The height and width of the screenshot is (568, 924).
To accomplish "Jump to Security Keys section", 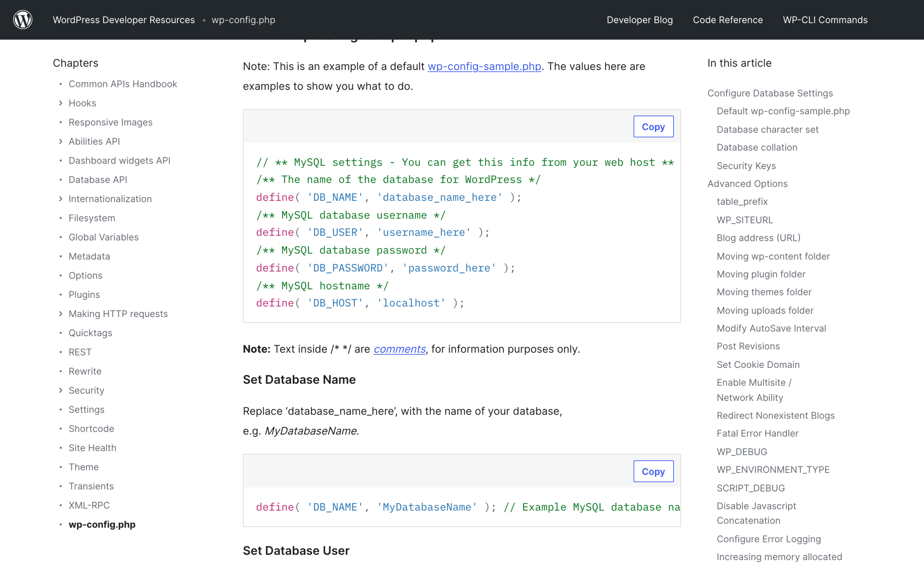I will (746, 166).
